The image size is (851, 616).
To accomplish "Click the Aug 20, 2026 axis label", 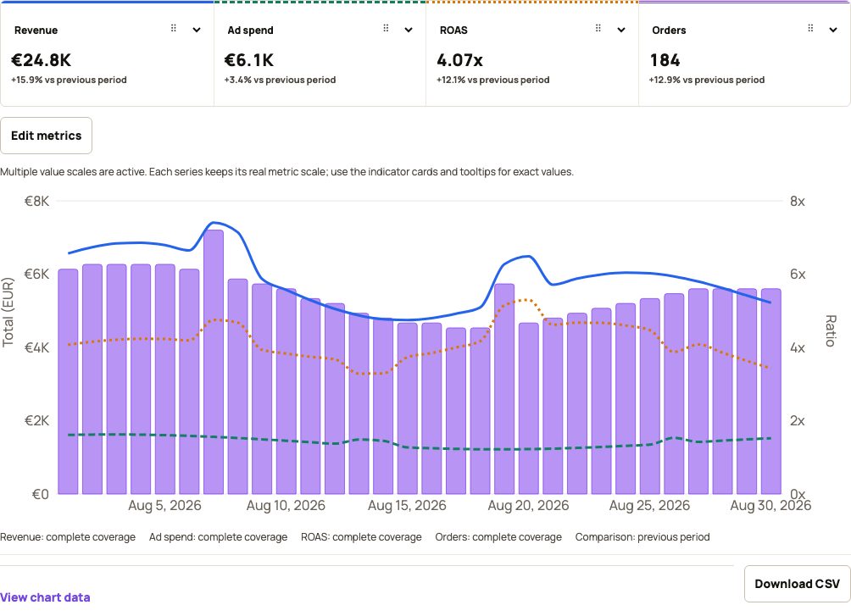I will [x=528, y=505].
